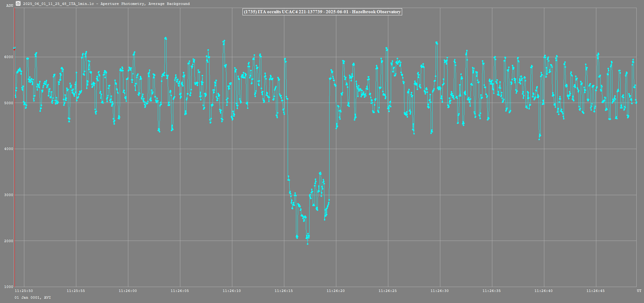This screenshot has width=644, height=303.
Task: Click the '01 Jan 0001, AVI' date label
Action: coord(33,297)
